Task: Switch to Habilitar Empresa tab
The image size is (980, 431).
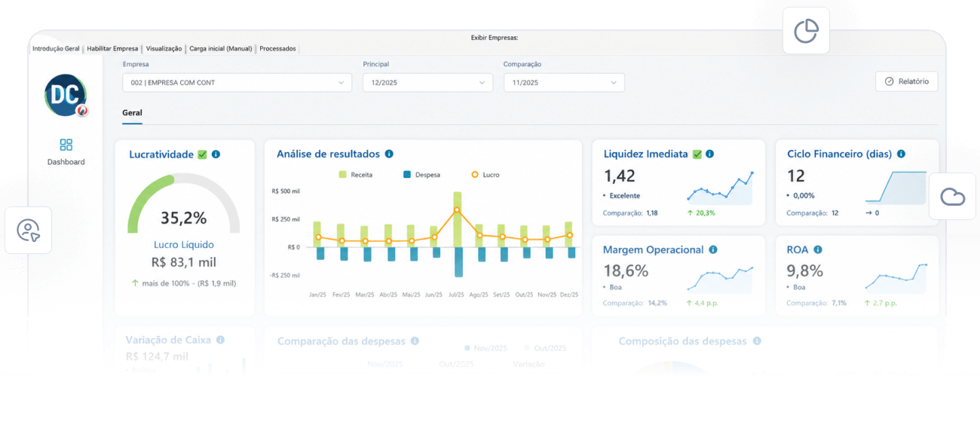Action: [112, 48]
